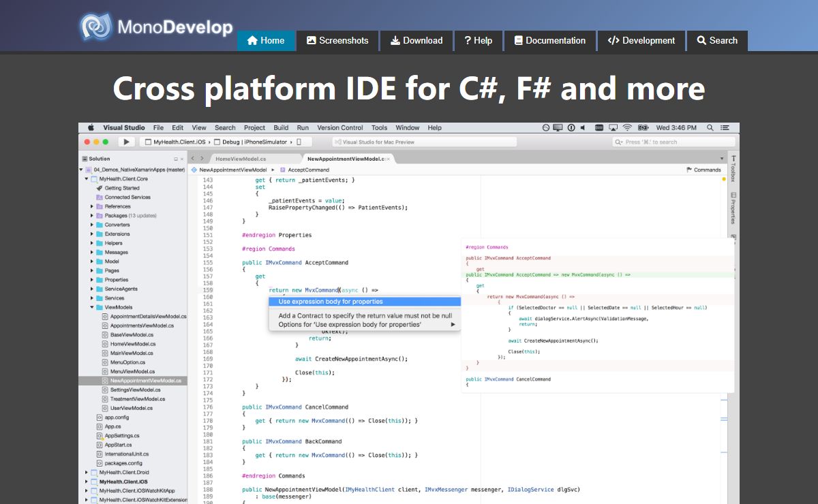This screenshot has height=504, width=818.
Task: Open the MyHealth.Client.iOS startup project selector
Action: click(177, 142)
